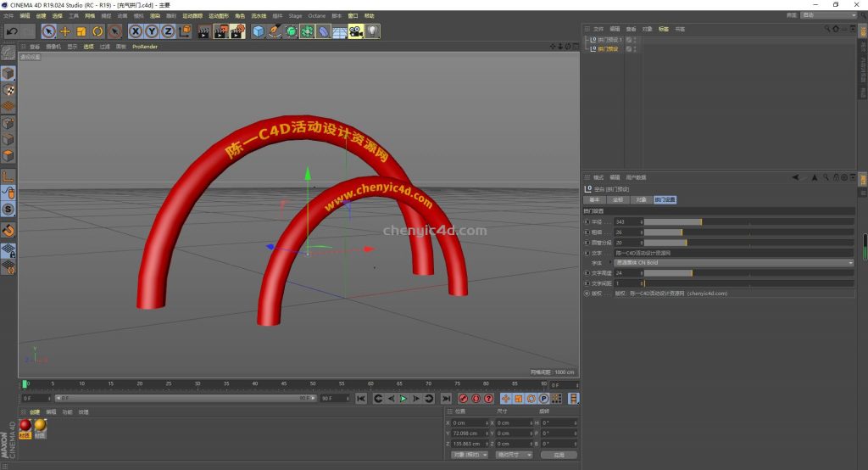Click the green generator cube icon
Screen dimensions: 868x470
click(x=292, y=31)
